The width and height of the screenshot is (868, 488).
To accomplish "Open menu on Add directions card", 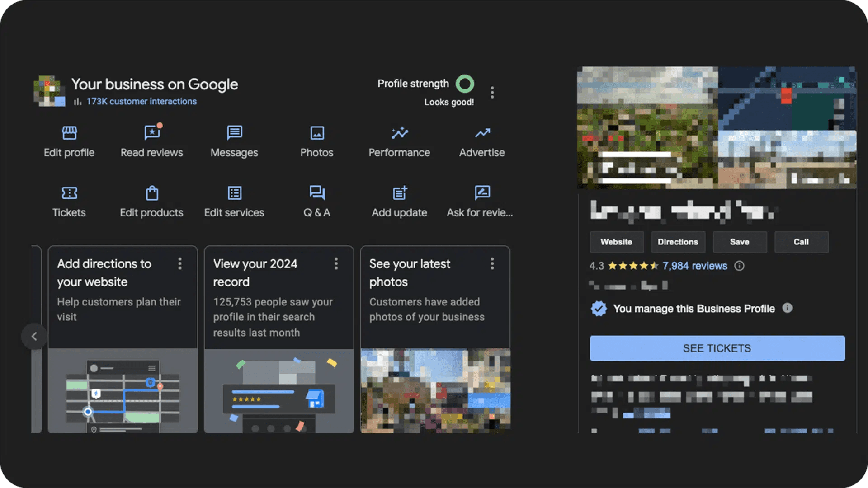I will pos(180,263).
